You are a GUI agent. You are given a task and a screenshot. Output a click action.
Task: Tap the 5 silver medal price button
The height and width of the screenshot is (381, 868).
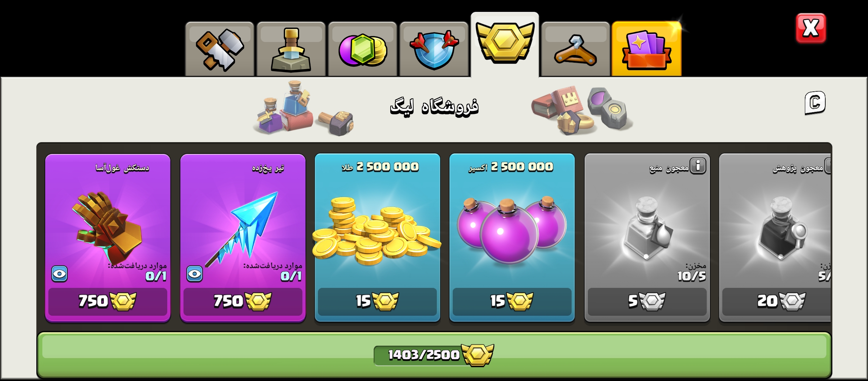click(647, 301)
